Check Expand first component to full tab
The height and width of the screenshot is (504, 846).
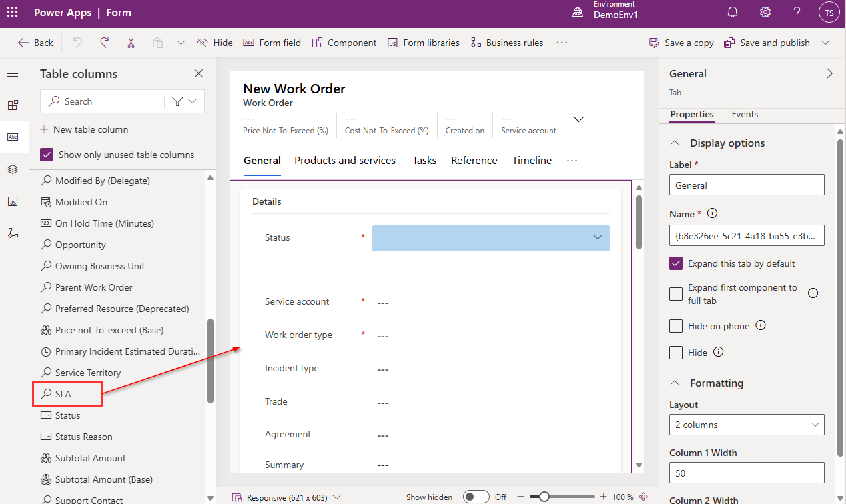click(676, 293)
